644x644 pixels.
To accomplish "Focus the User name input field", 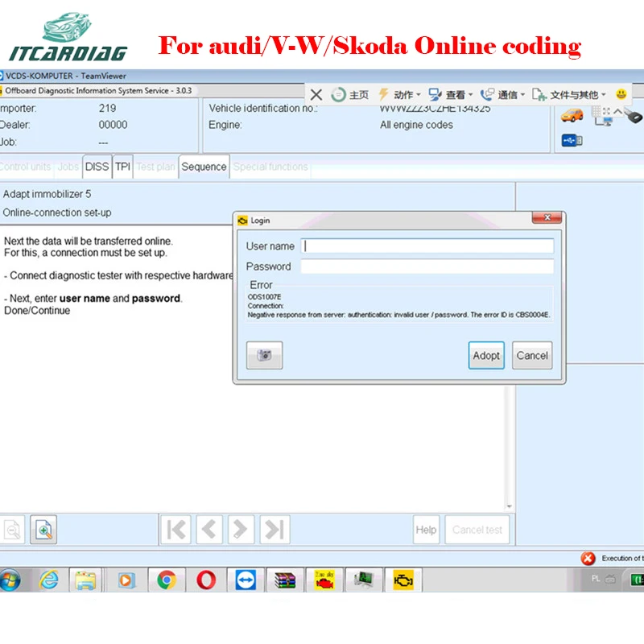I will pyautogui.click(x=427, y=246).
